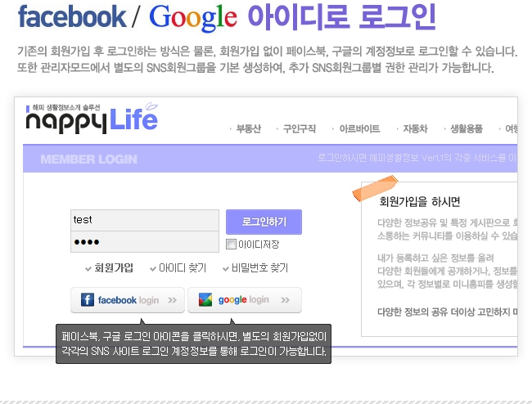This screenshot has width=532, height=404.
Task: Click the arrows on the google login button
Action: click(286, 300)
